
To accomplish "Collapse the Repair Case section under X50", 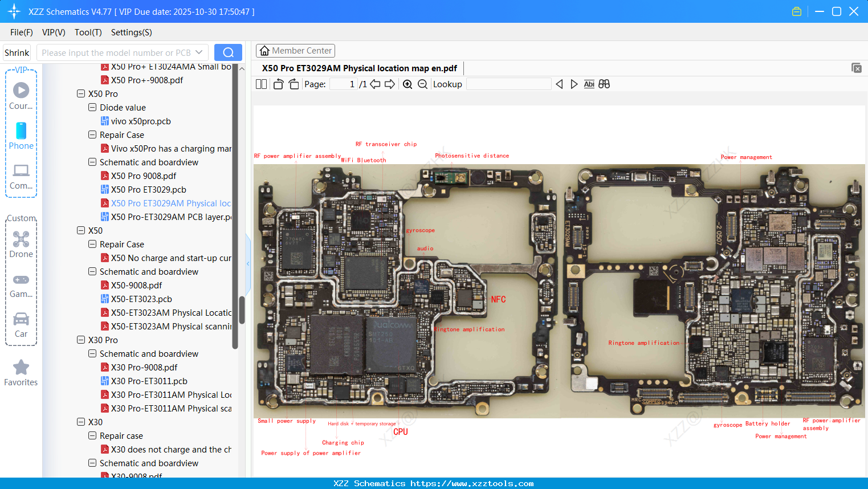I will pyautogui.click(x=92, y=244).
